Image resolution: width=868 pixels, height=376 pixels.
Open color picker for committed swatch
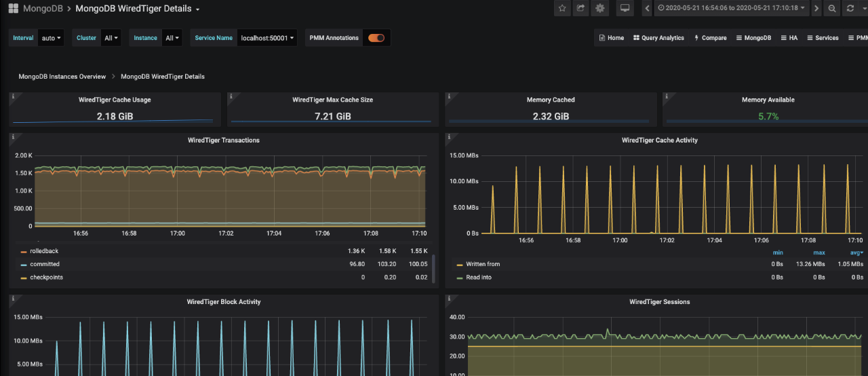[x=24, y=265]
